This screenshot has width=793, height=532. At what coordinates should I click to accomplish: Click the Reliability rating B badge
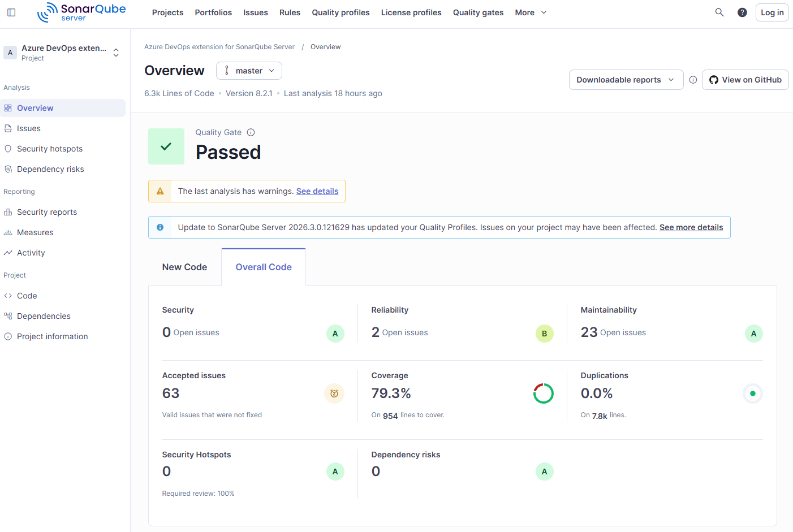pos(545,334)
